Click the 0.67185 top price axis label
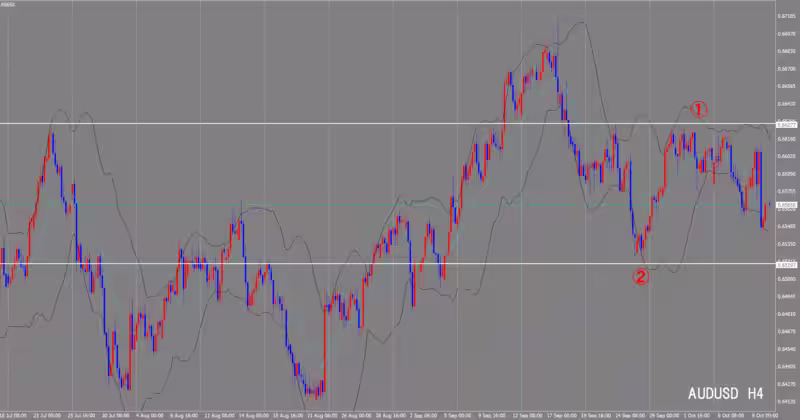 coord(786,17)
